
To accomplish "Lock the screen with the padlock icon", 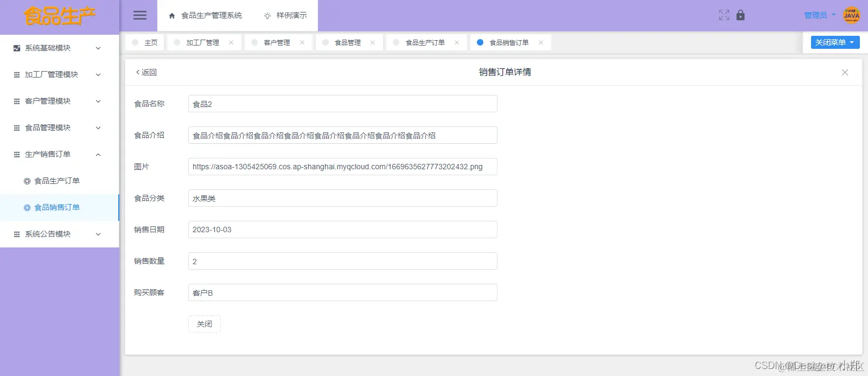I will click(741, 15).
